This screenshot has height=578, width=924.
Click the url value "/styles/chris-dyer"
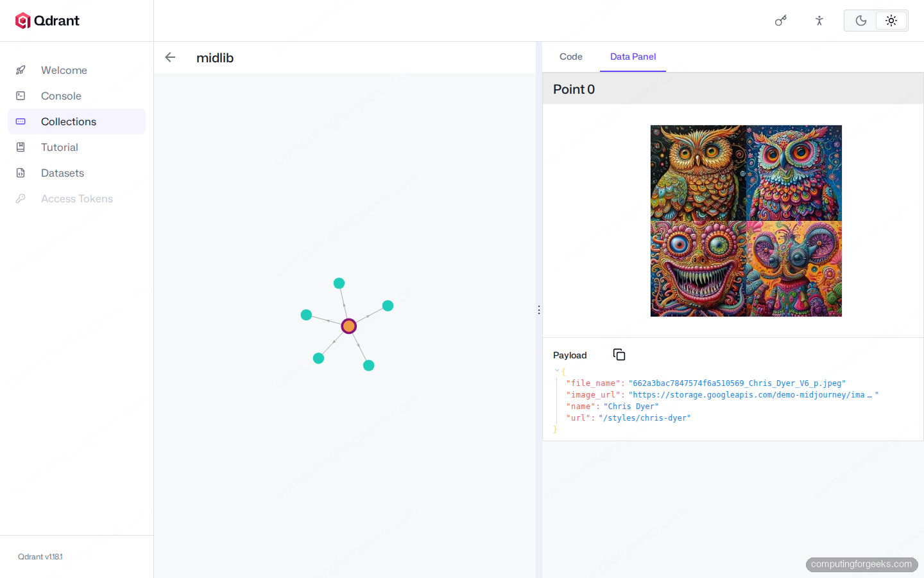[x=645, y=418]
